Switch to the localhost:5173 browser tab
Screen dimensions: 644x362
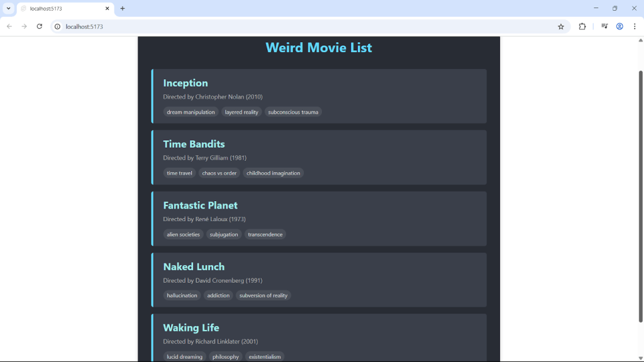coord(63,8)
